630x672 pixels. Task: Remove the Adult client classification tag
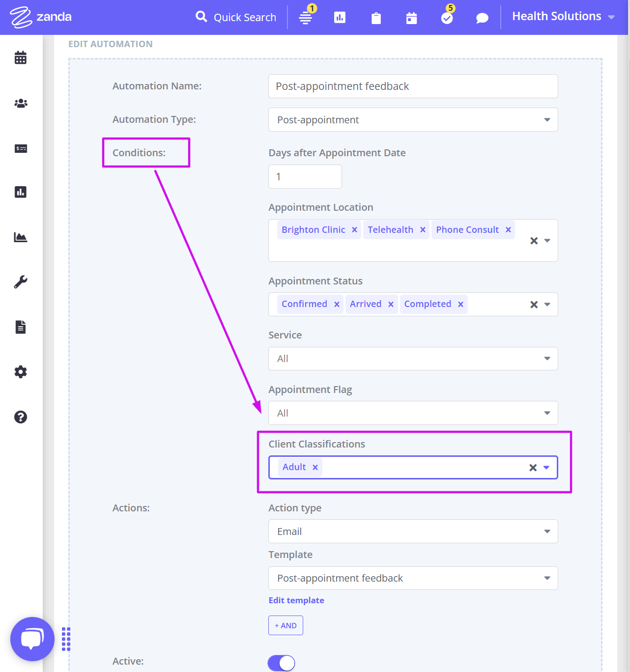click(315, 467)
